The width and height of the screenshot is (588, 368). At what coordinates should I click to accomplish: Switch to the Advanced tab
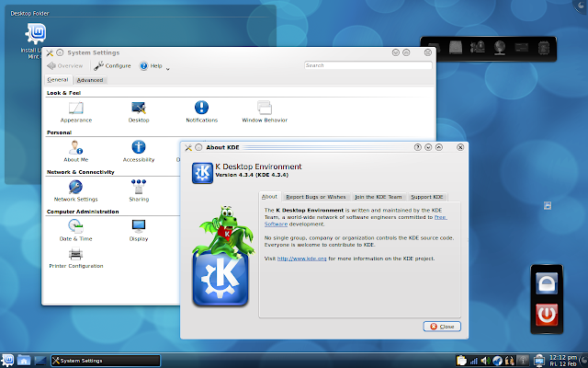pos(90,80)
